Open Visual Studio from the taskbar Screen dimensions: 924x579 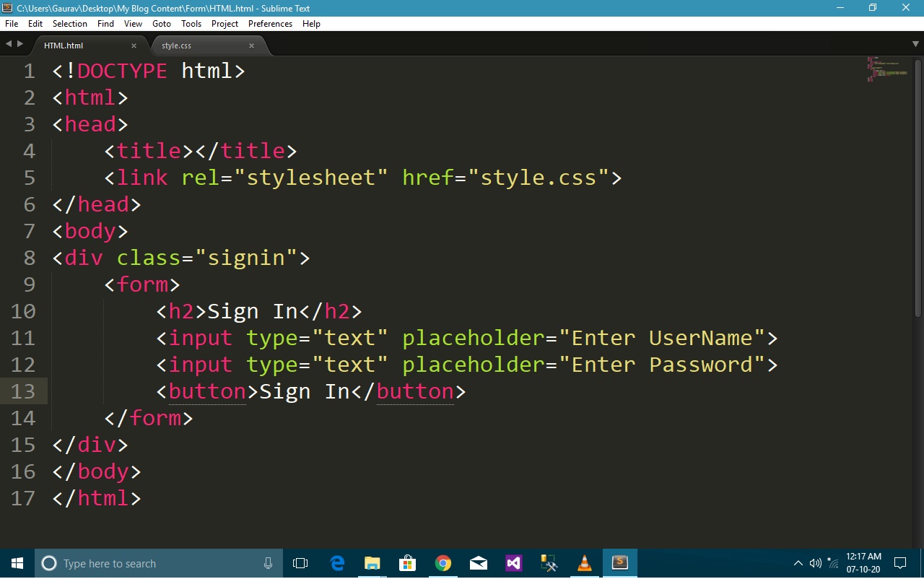coord(513,563)
